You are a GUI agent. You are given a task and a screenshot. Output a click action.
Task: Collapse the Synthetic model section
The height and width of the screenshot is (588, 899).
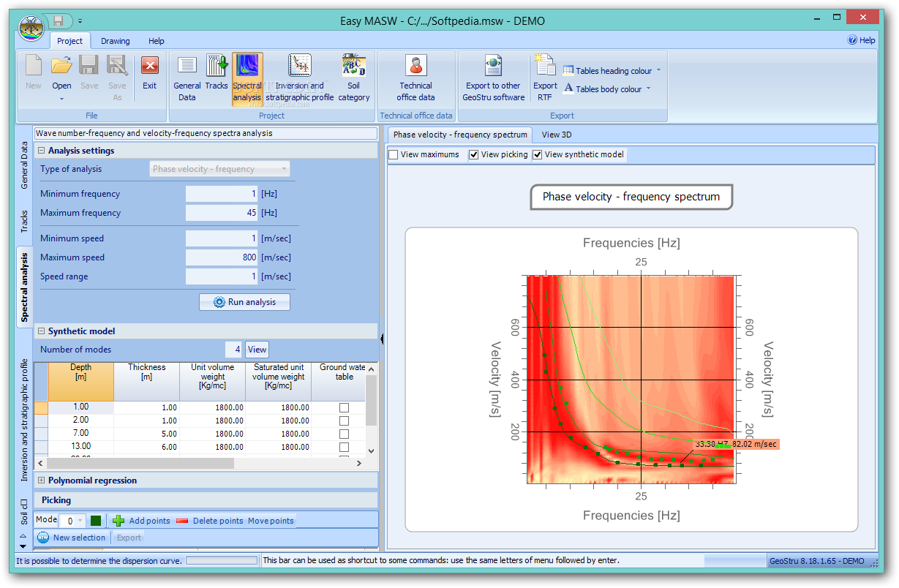[x=42, y=331]
